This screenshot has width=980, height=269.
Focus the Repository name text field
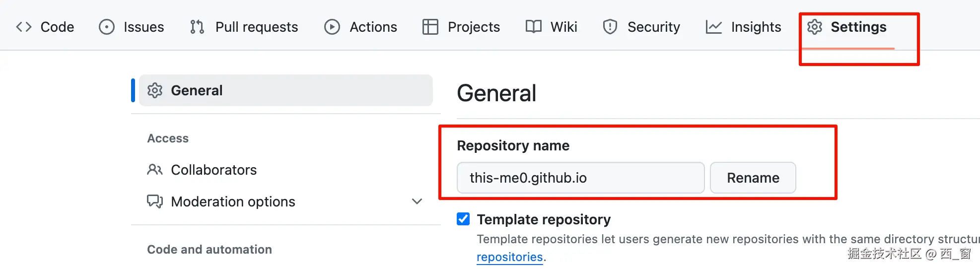pos(580,178)
